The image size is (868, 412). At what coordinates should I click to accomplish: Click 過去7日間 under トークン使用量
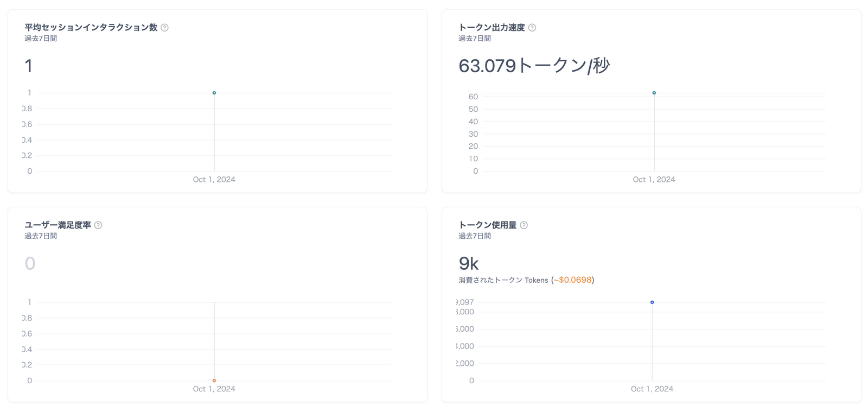point(475,236)
